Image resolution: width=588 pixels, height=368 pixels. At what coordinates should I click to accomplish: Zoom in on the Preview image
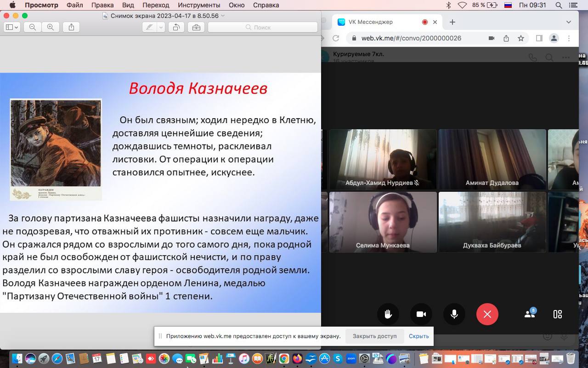51,28
